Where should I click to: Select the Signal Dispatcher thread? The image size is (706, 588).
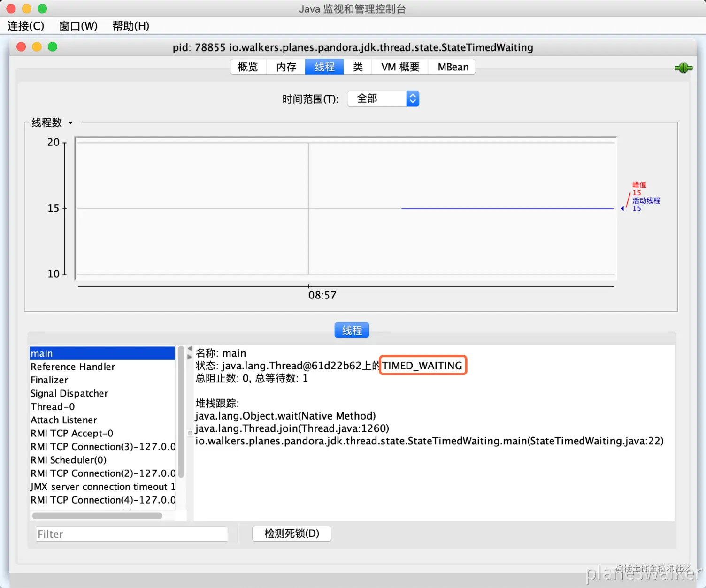[69, 393]
